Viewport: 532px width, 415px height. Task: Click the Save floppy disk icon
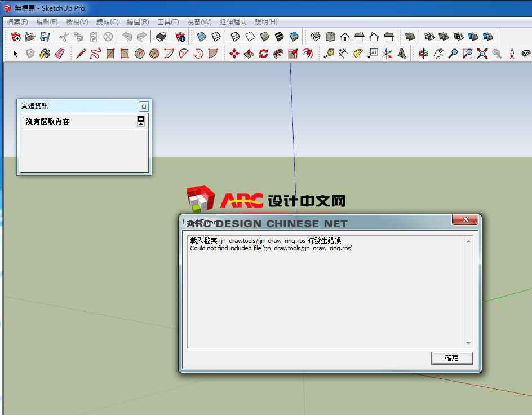(45, 37)
